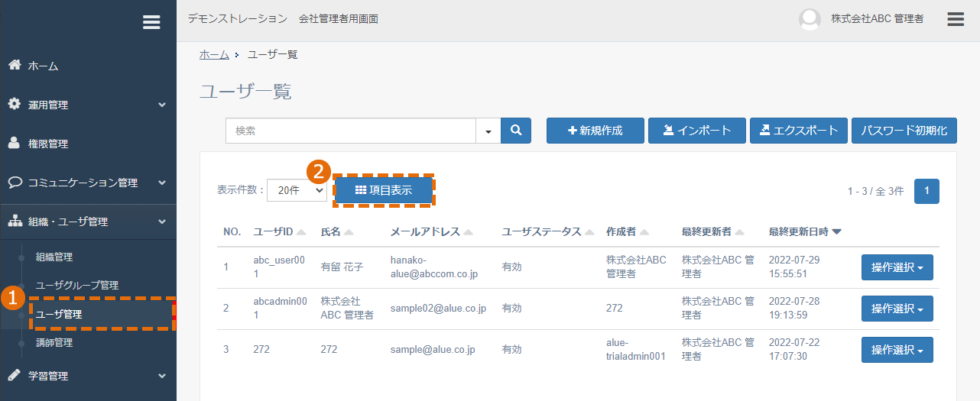Open 操作選択 dropdown for user 272

(897, 350)
